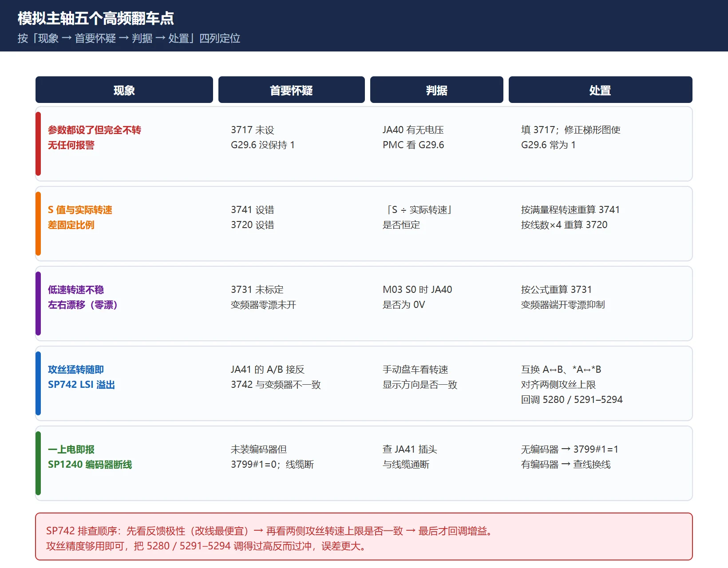This screenshot has width=728, height=568.
Task: Click the text 按线数×4 重算 3720
Action: (x=564, y=225)
